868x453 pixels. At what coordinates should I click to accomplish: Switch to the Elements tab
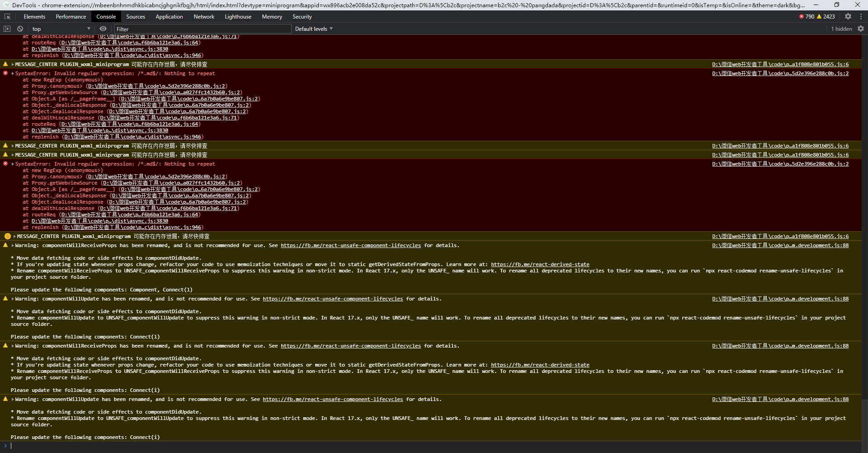pos(34,17)
